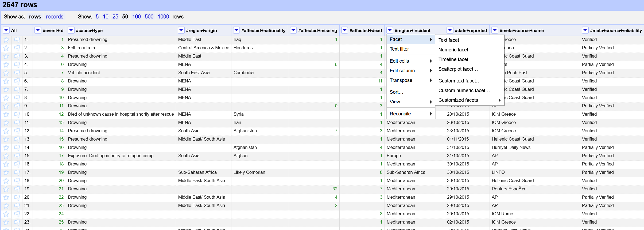Flag row 19 in the table
644x230 pixels.
[x=17, y=189]
